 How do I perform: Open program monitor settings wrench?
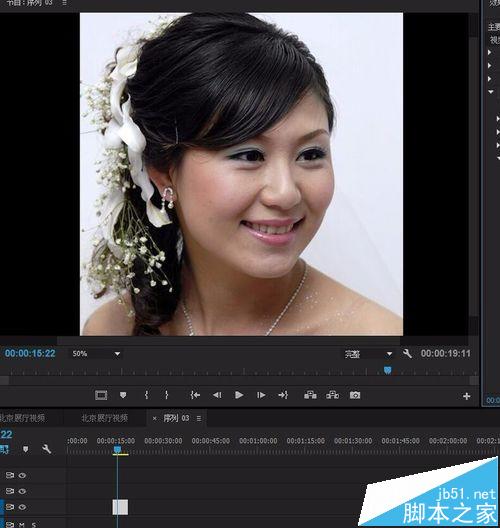(407, 353)
